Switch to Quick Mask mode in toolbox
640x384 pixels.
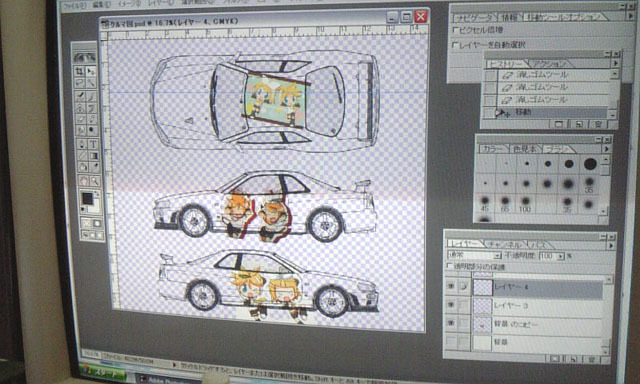tap(97, 223)
